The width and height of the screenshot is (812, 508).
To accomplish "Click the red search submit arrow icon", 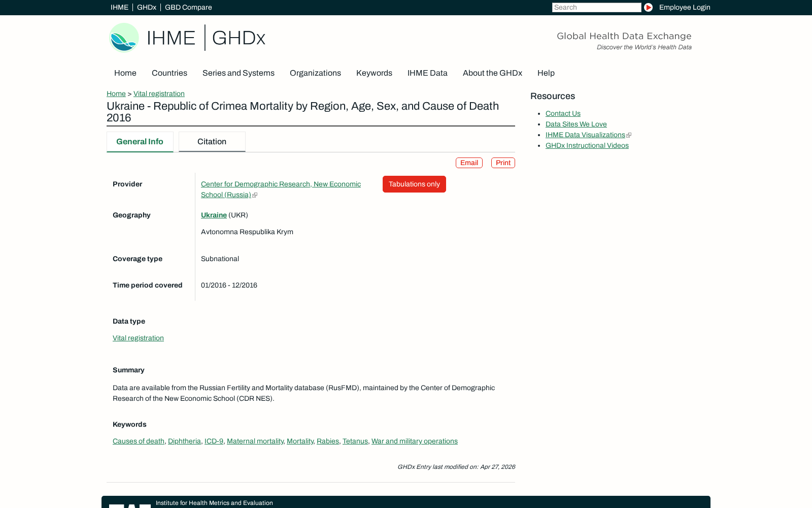I will (648, 7).
